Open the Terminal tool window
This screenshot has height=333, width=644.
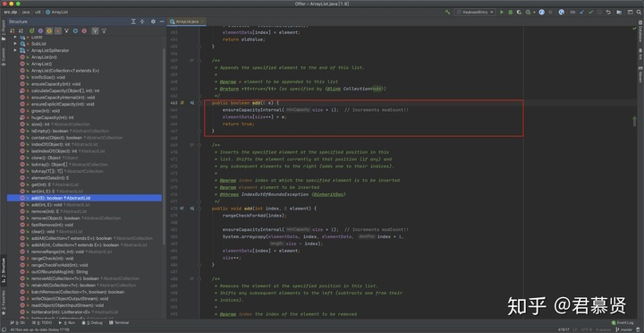pos(120,323)
